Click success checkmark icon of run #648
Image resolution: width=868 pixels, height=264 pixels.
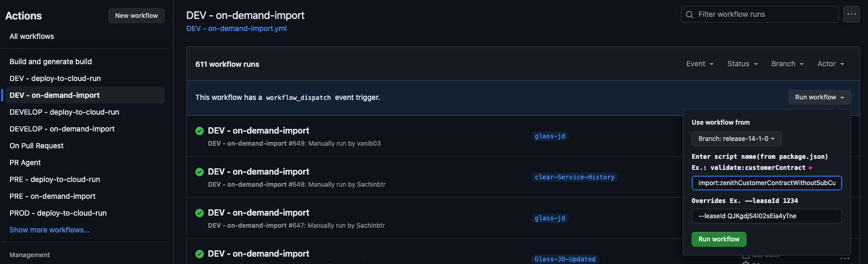(x=199, y=172)
